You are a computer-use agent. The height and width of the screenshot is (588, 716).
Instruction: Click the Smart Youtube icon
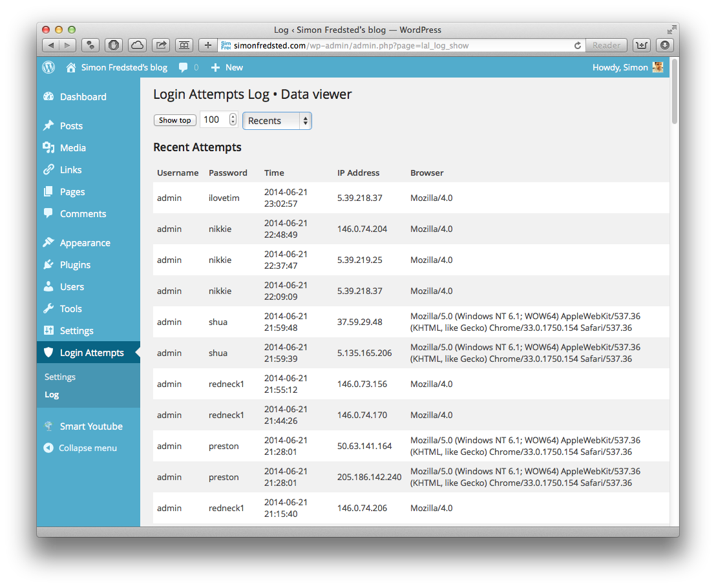(x=48, y=426)
